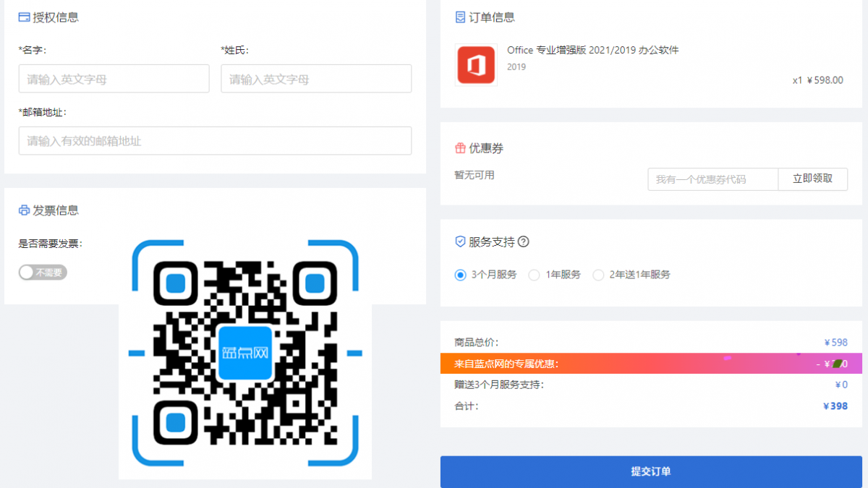Click the 立即领取 coupon button
Viewport: 868px width, 488px height.
pyautogui.click(x=812, y=179)
